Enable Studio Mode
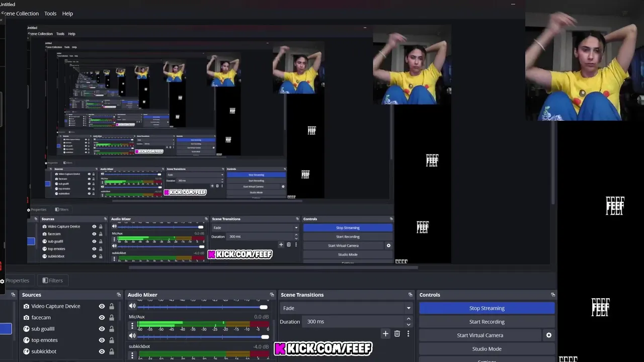The height and width of the screenshot is (362, 644). pyautogui.click(x=487, y=349)
